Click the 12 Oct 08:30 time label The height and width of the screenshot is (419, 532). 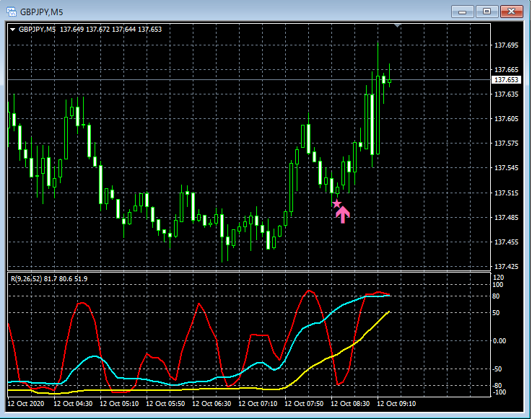(350, 404)
